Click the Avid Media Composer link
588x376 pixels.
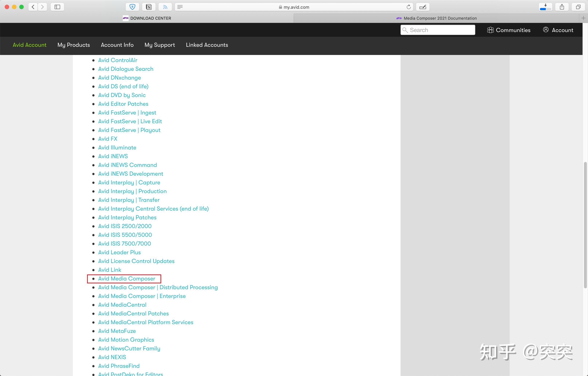pyautogui.click(x=127, y=279)
